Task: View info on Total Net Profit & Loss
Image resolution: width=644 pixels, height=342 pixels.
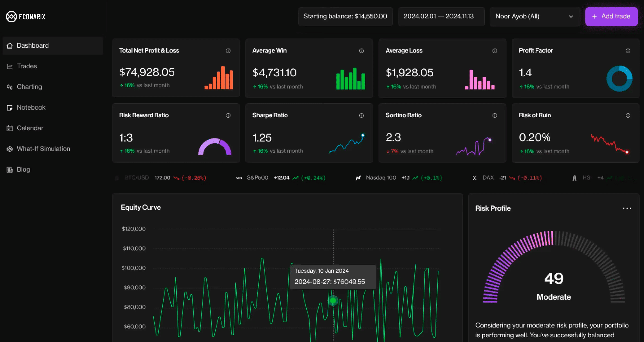Action: pyautogui.click(x=228, y=51)
